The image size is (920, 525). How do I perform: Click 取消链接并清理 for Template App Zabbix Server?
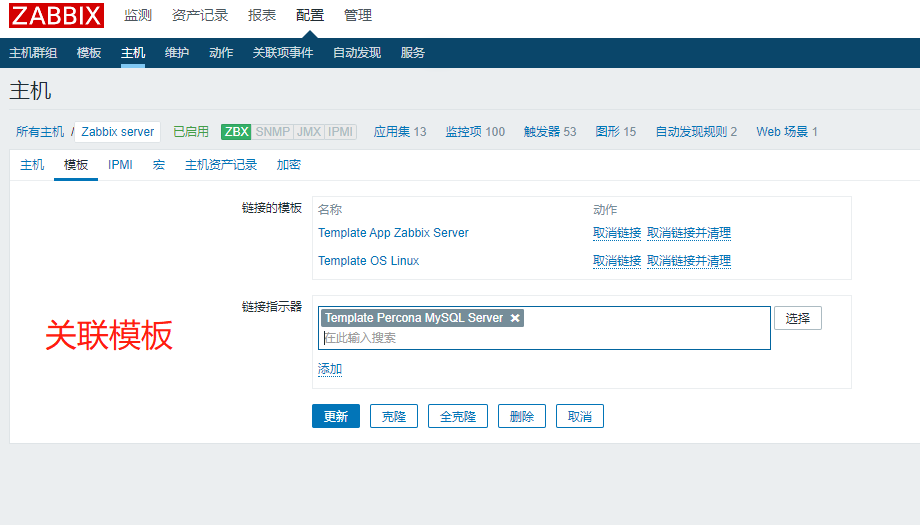pyautogui.click(x=689, y=233)
